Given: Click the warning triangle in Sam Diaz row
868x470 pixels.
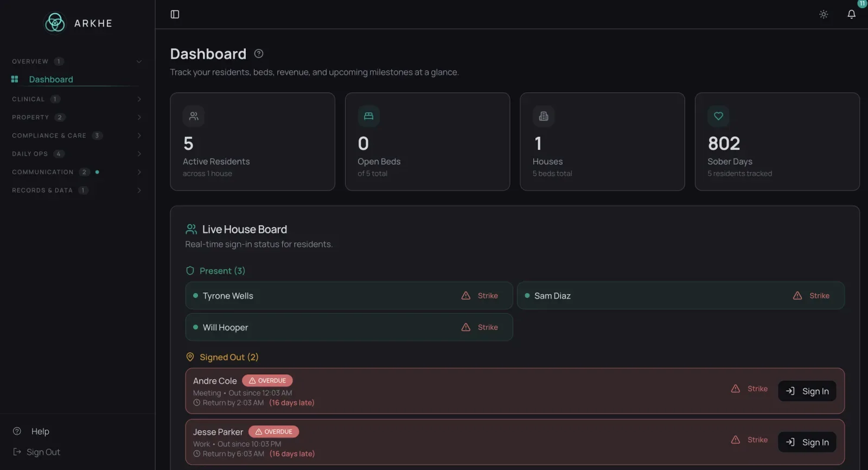Looking at the screenshot, I should 797,296.
